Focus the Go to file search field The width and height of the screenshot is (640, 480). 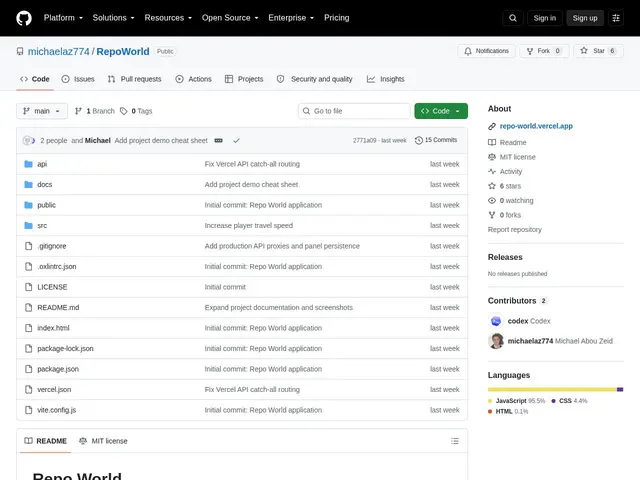(x=354, y=111)
